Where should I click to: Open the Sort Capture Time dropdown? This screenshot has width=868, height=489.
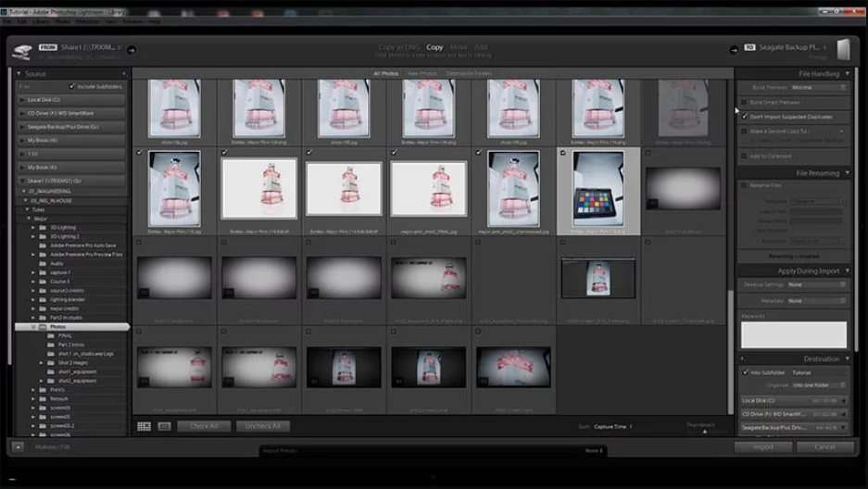coord(613,427)
